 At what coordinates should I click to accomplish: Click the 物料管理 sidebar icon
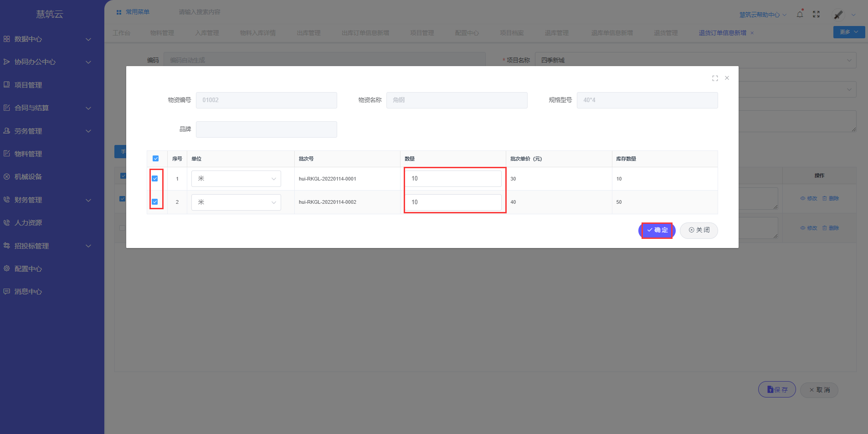(7, 154)
